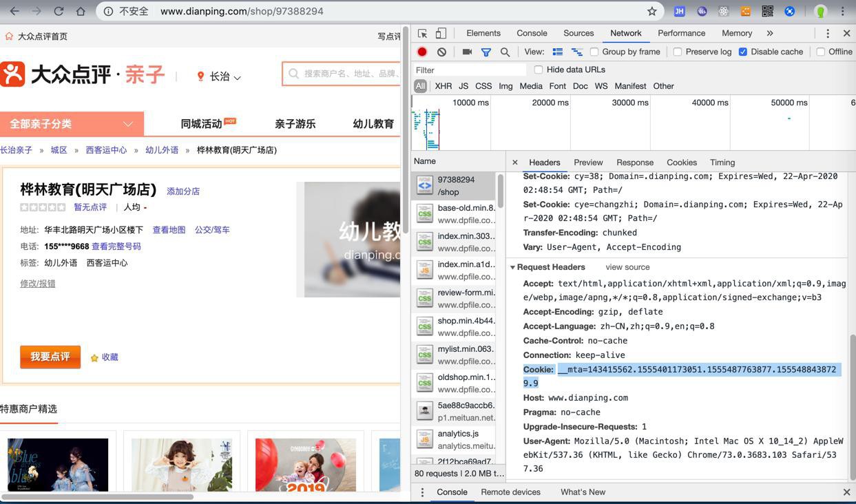Open the drawer's three-dot menu
Viewport: 856px width, 504px height.
[422, 492]
